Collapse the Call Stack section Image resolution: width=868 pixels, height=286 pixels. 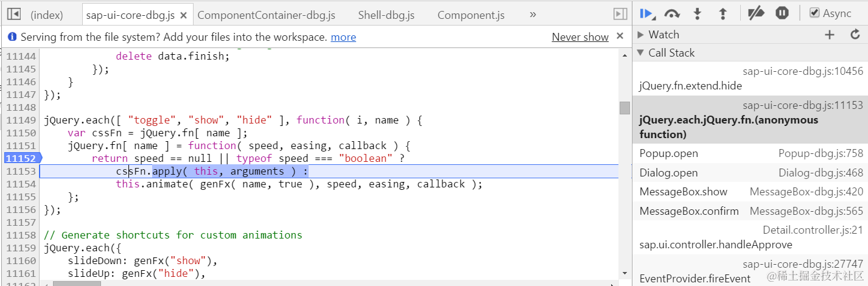click(x=640, y=53)
